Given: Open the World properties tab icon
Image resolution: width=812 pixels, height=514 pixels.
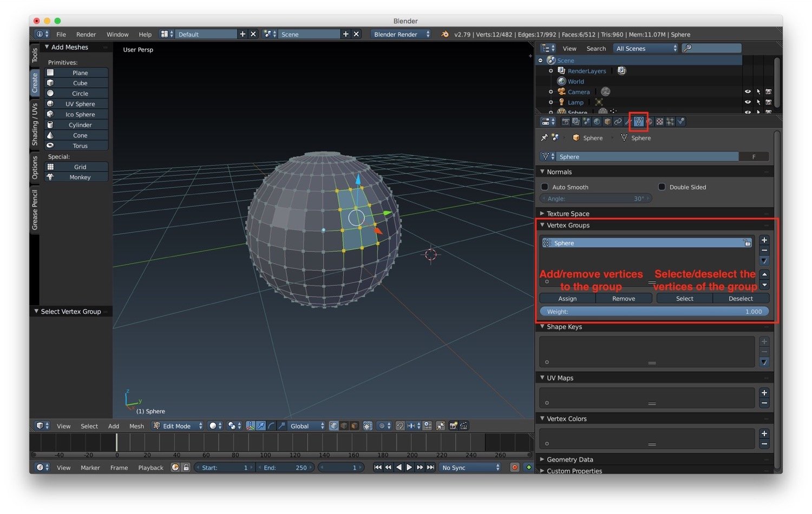Looking at the screenshot, I should click(x=597, y=122).
